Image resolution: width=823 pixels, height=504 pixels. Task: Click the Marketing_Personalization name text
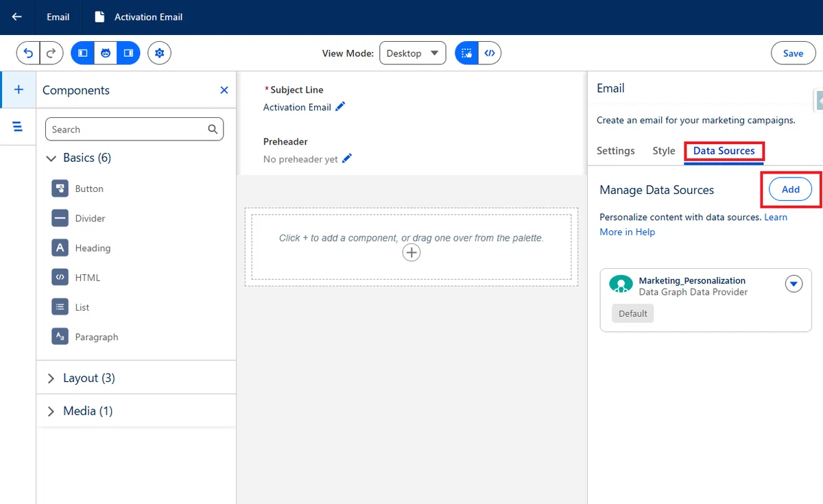coord(692,280)
